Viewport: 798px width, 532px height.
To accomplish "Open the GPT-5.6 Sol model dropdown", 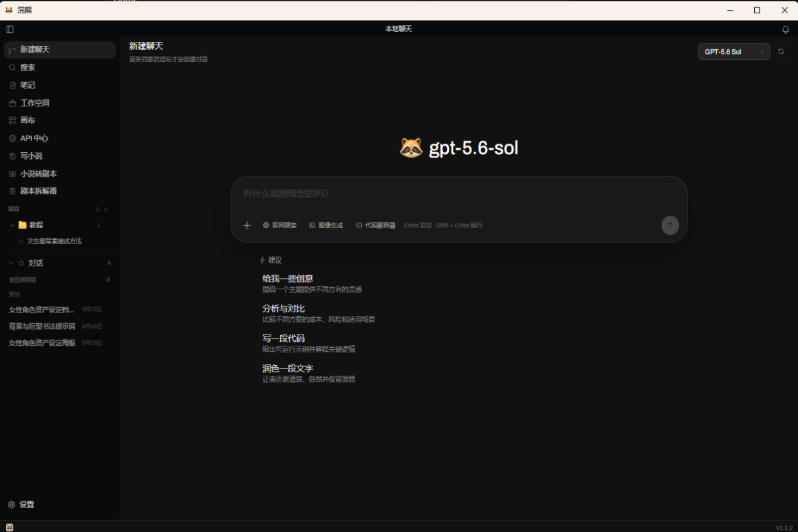I will point(734,51).
